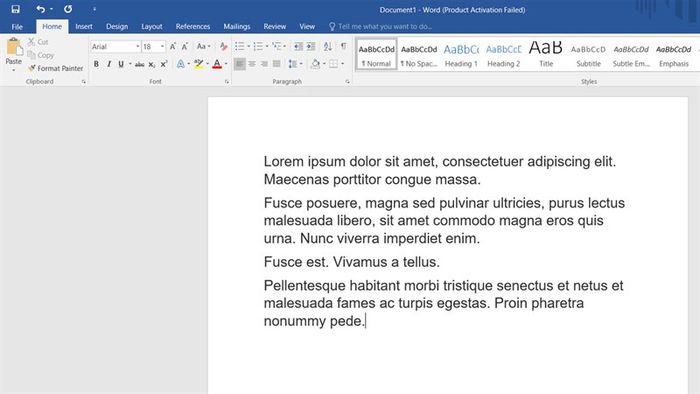Apply the Heading 1 style
700x394 pixels.
pos(461,54)
